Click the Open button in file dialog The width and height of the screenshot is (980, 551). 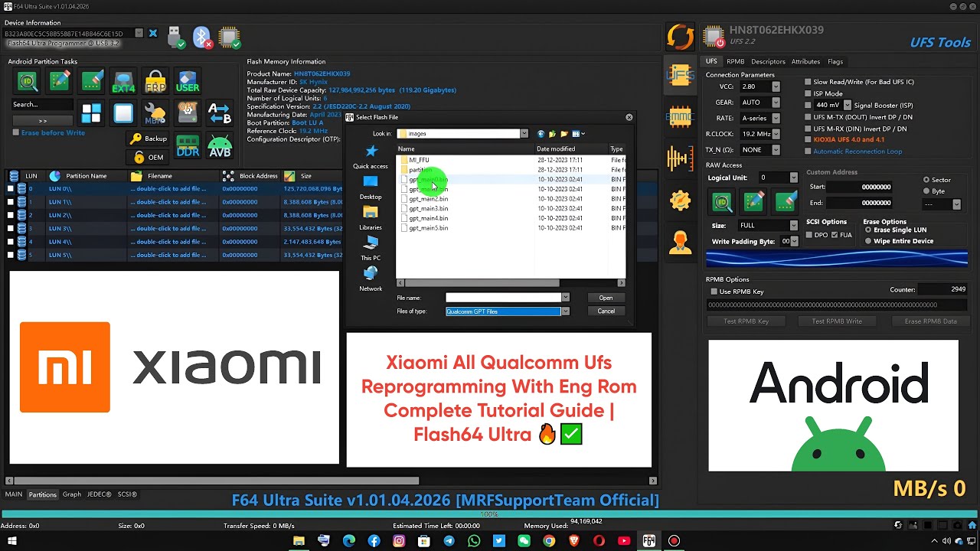click(606, 298)
